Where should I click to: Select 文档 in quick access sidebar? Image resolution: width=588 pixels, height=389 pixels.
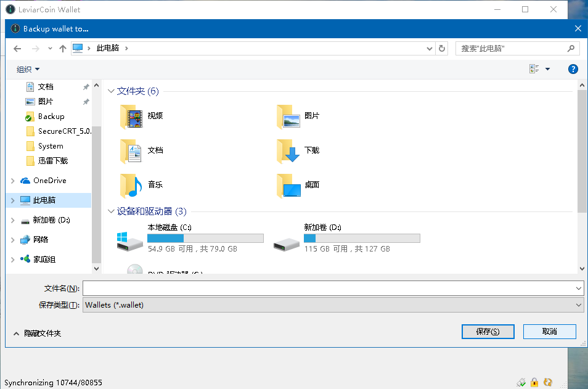tap(46, 87)
